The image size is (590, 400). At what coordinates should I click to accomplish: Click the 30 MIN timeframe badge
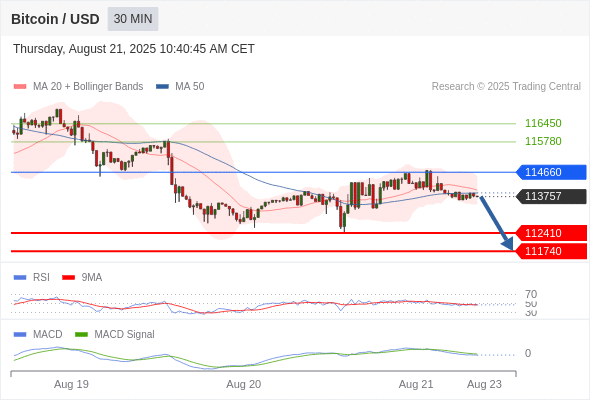point(133,19)
